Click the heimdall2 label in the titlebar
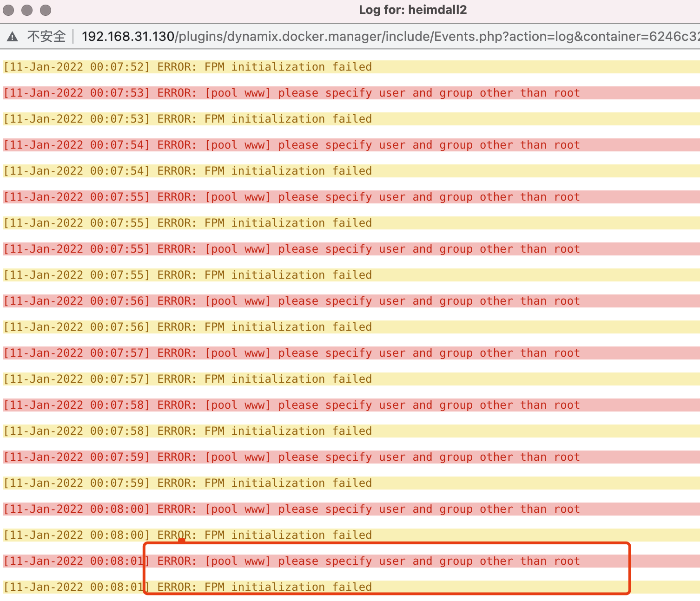The image size is (700, 601). click(x=436, y=10)
